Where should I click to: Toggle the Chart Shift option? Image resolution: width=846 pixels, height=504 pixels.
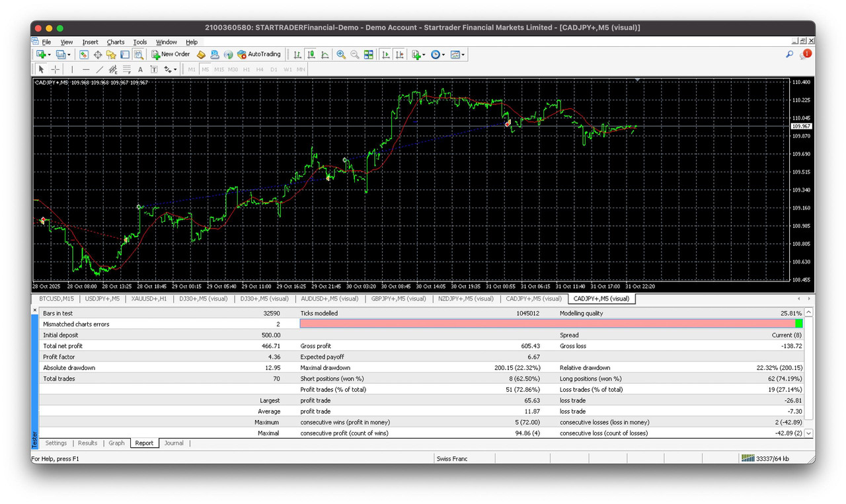[398, 54]
